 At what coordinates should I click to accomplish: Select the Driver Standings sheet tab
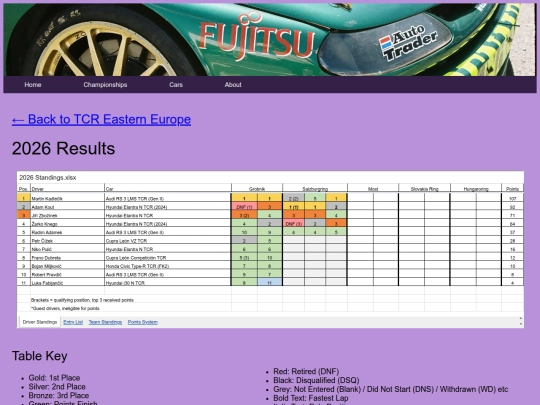(40, 322)
